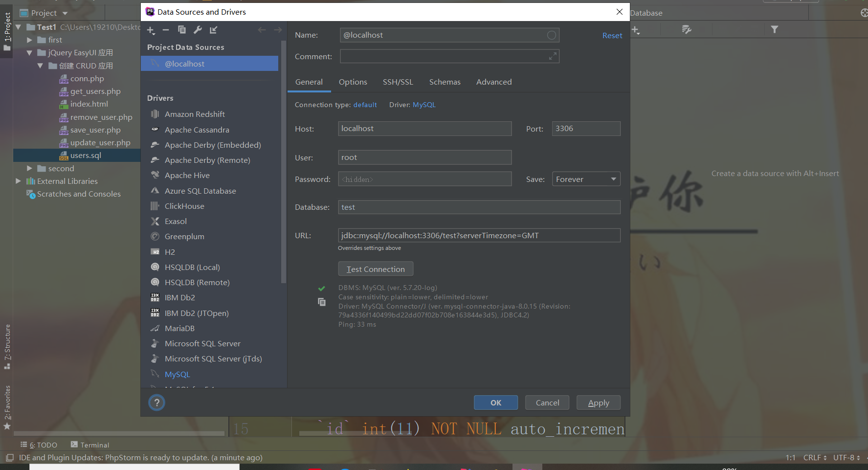Click the plus icon in Database panel
868x470 pixels.
pos(635,30)
